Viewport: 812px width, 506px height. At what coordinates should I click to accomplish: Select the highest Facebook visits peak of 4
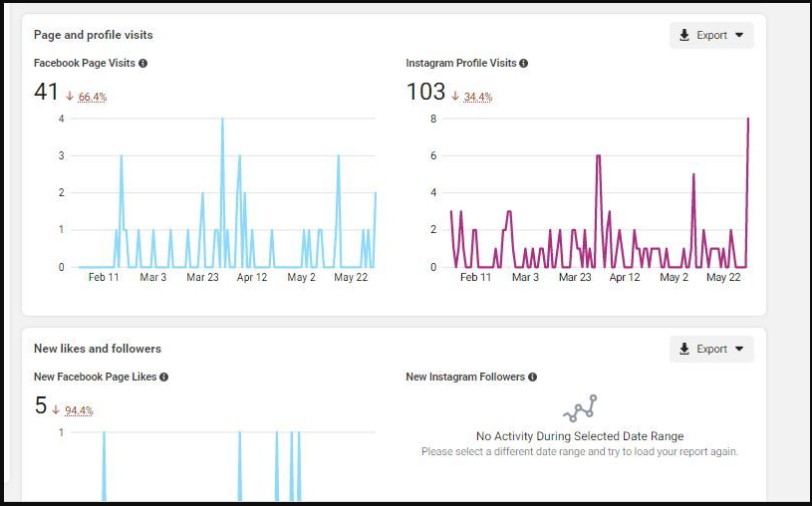point(223,120)
